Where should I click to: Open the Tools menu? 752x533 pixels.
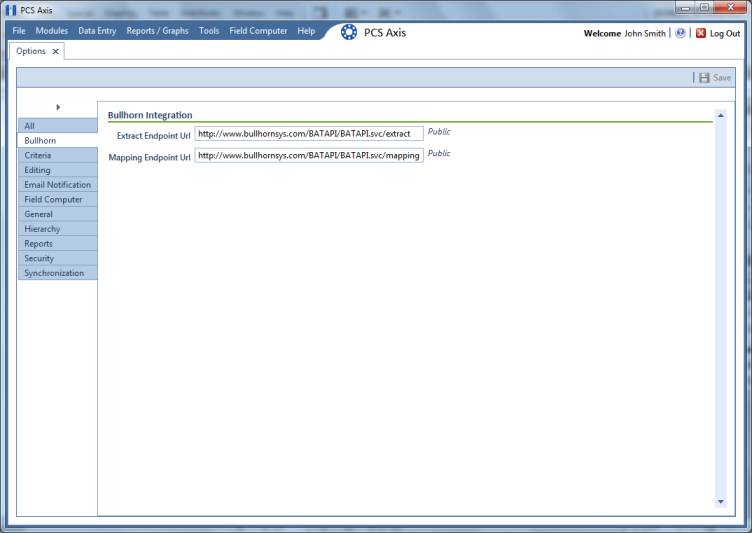tap(209, 31)
